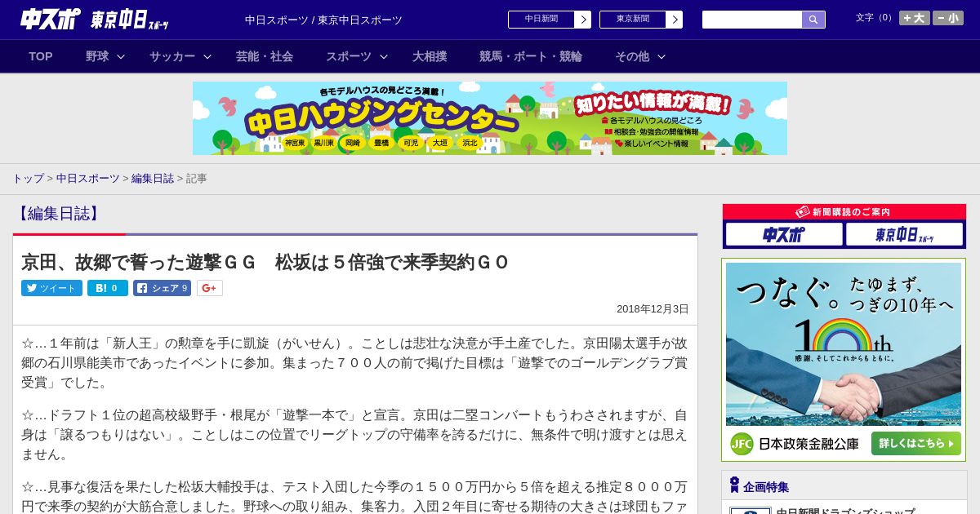Click the article headline 京田、故郷で誓った遊撃ＧＧ
The image size is (980, 514).
tap(265, 262)
